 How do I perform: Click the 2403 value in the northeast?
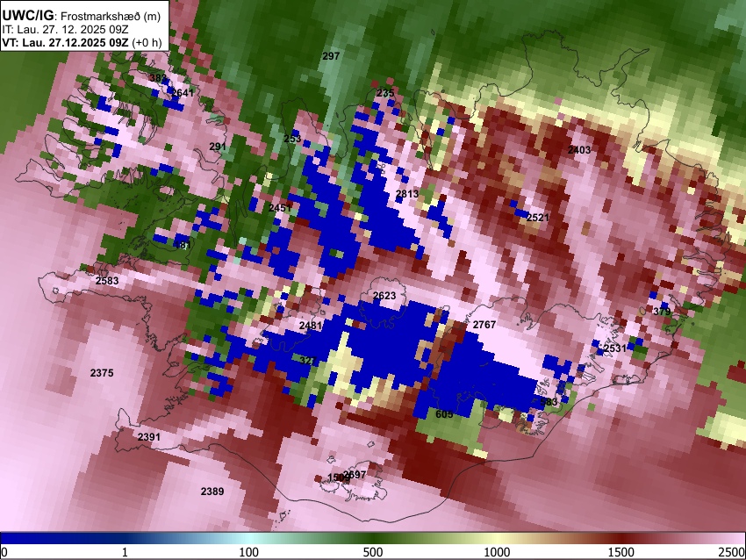pos(579,150)
